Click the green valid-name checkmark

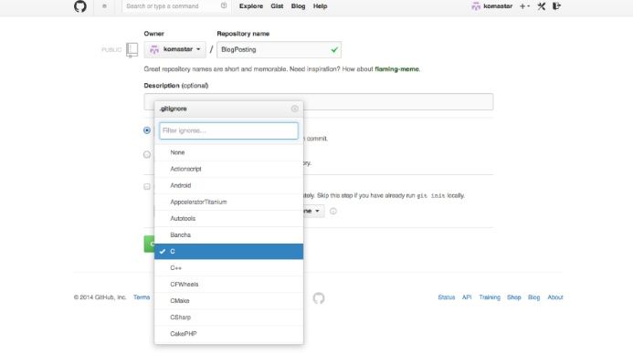(x=334, y=49)
